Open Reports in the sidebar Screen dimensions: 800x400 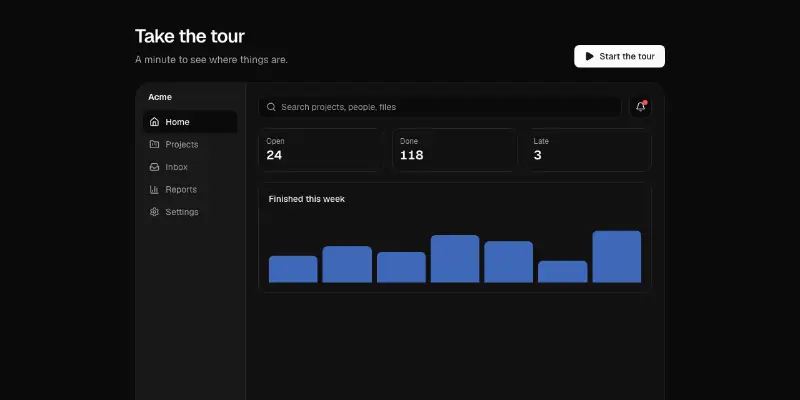190,189
